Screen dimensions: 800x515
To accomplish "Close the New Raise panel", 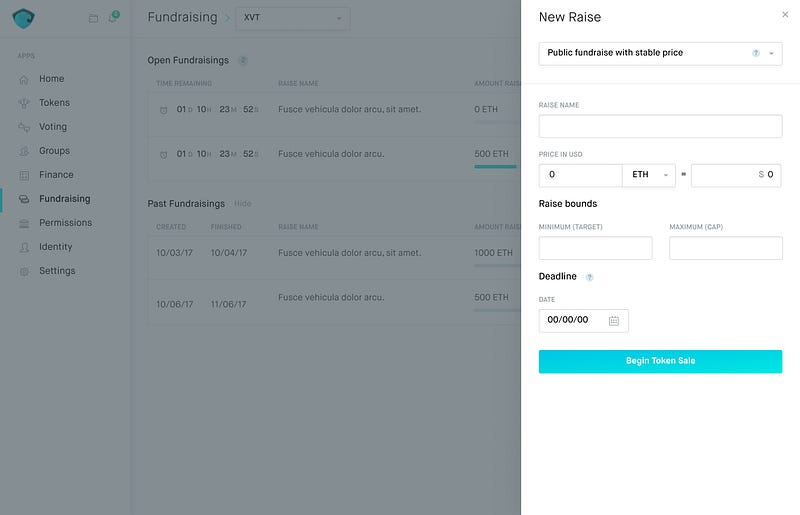I will click(785, 15).
